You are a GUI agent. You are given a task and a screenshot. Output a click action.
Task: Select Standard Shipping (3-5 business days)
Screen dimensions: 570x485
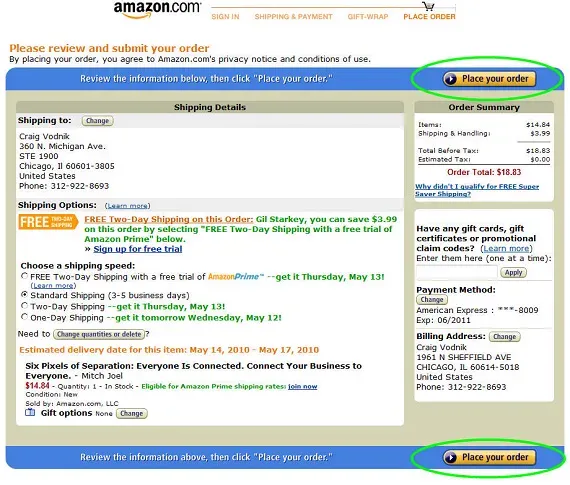24,294
